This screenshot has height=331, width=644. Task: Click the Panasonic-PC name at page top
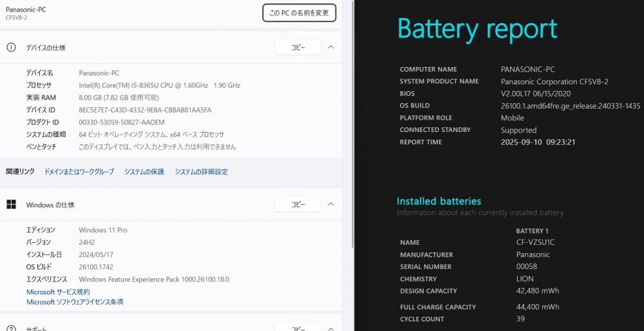(26, 10)
